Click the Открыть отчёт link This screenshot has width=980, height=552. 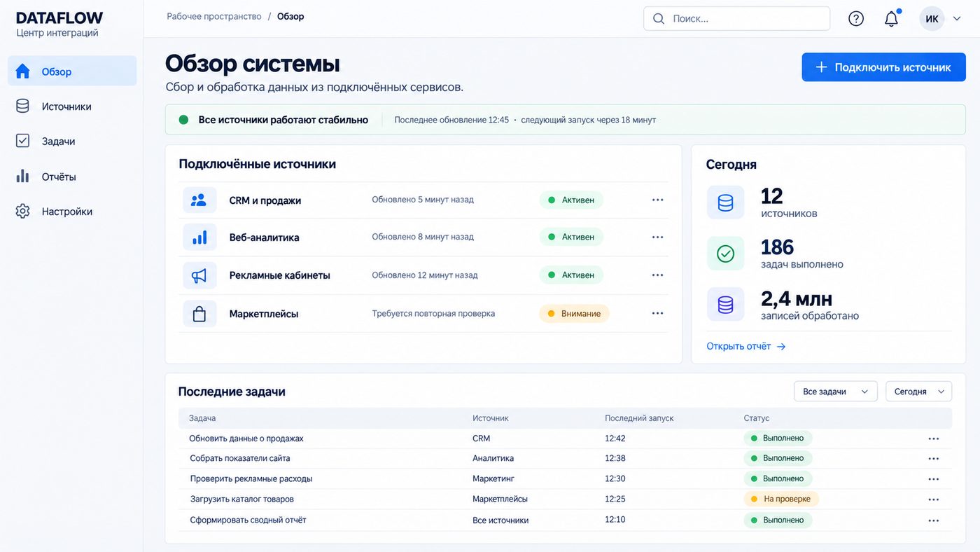(745, 346)
